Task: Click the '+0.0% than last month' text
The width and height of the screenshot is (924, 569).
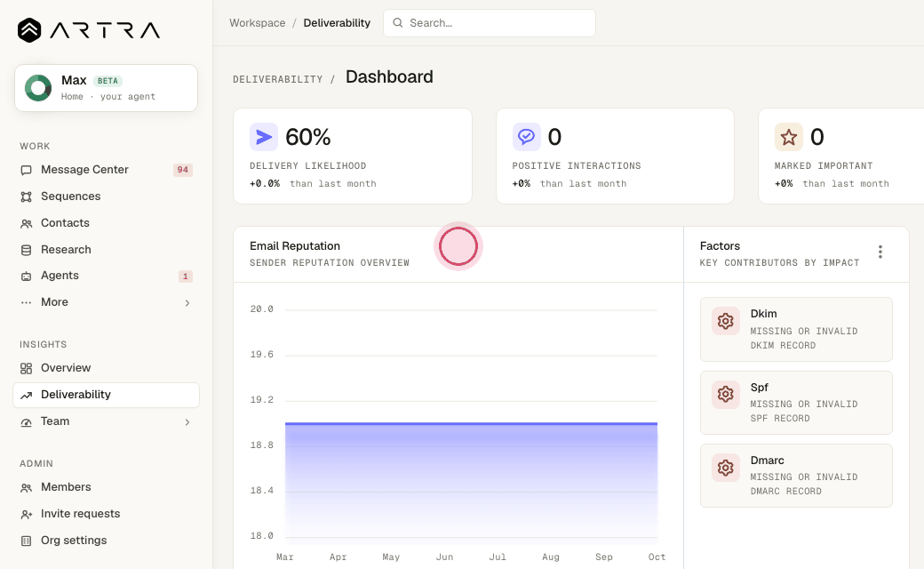Action: (x=313, y=183)
